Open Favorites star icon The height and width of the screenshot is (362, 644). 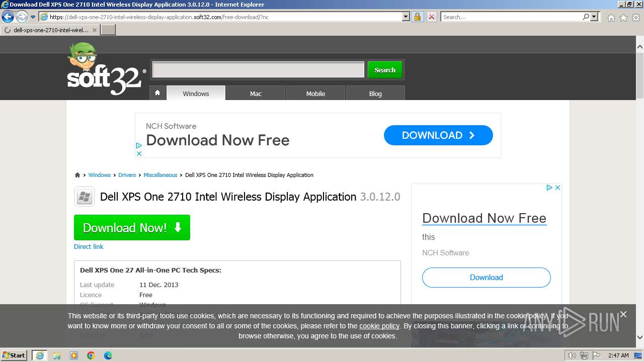tap(623, 18)
